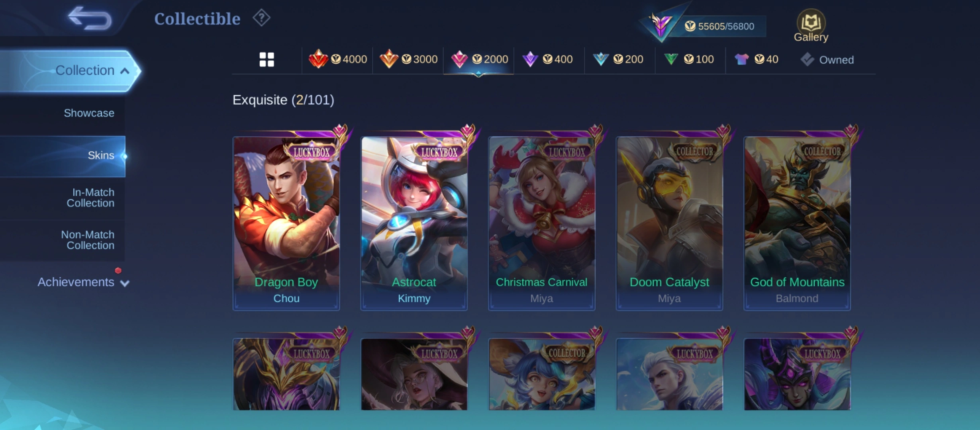The height and width of the screenshot is (430, 980).
Task: Toggle the Owned filter
Action: coord(827,60)
